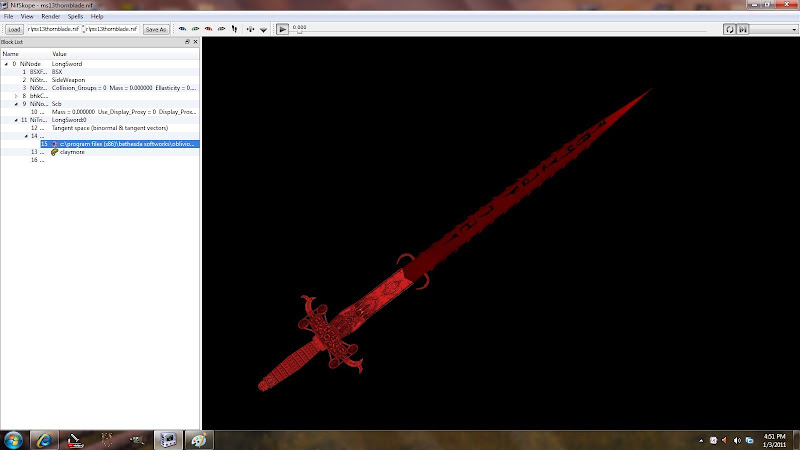Viewport: 800px width, 450px height.
Task: Select the block 16 row
Action: (100, 160)
